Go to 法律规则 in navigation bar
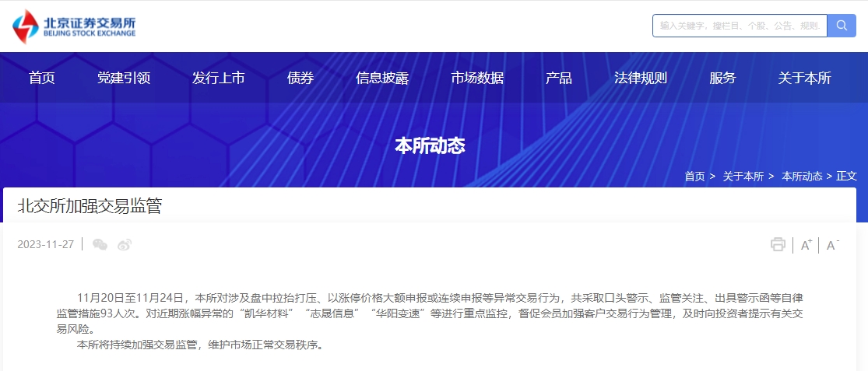Image resolution: width=868 pixels, height=371 pixels. [641, 78]
